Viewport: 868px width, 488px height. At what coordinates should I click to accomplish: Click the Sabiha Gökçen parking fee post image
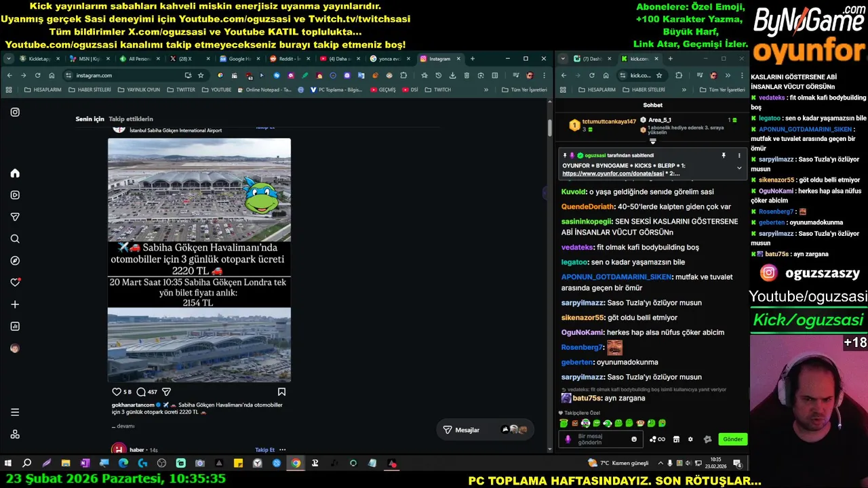(x=199, y=260)
